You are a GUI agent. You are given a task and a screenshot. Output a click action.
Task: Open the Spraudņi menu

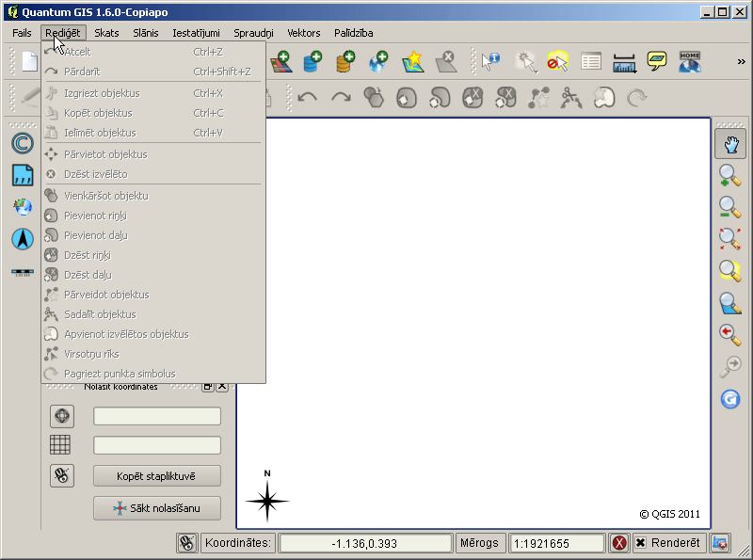(x=253, y=33)
